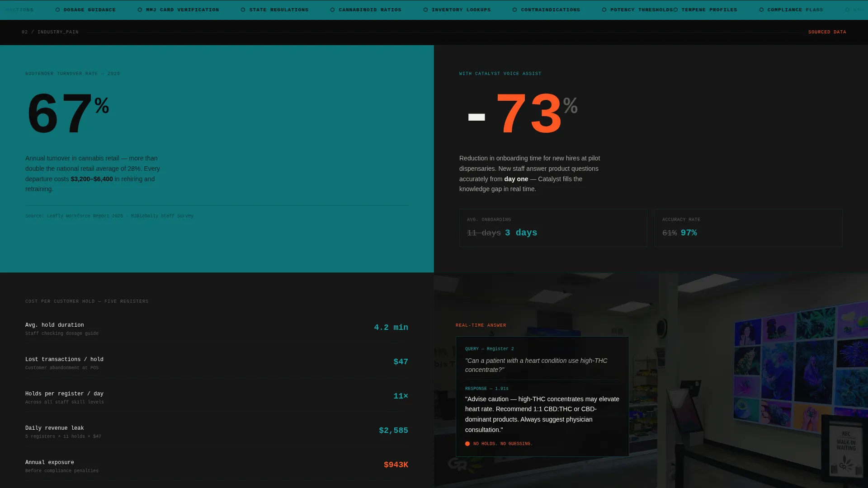Click the SOURCED DATA label
The image size is (868, 488).
[827, 32]
